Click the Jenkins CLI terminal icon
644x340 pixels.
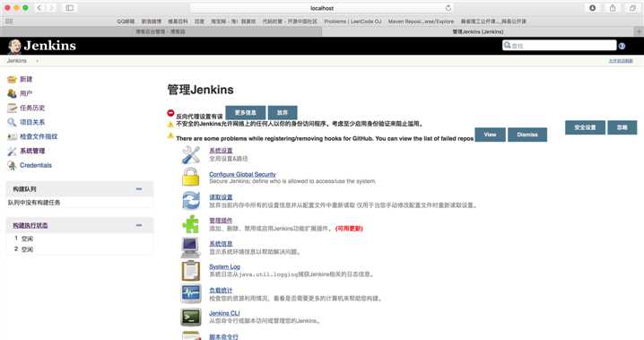(191, 317)
